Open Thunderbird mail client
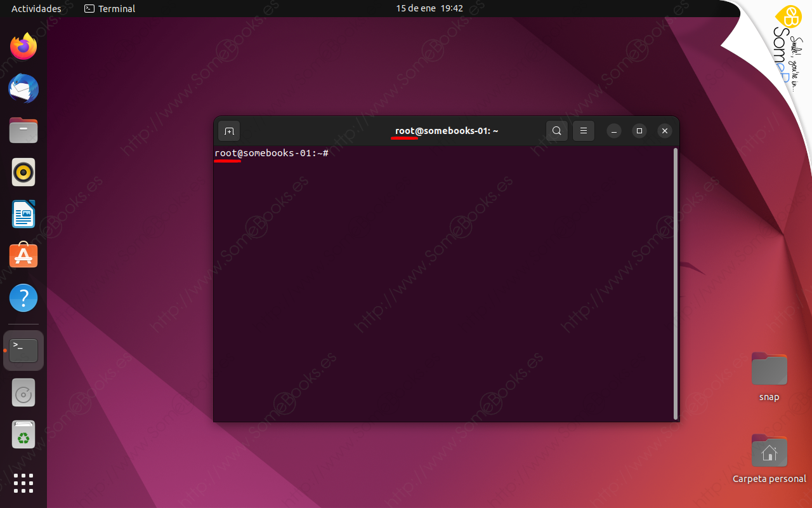The height and width of the screenshot is (508, 812). [x=23, y=89]
